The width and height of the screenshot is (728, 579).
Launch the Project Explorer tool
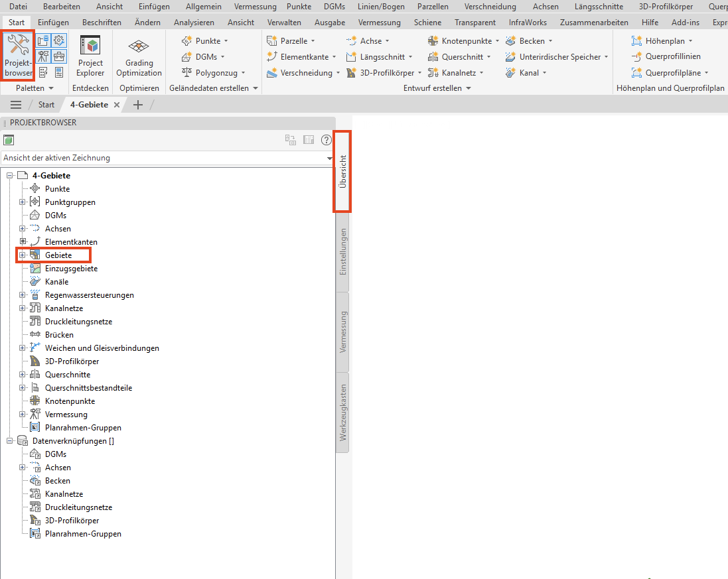click(90, 56)
